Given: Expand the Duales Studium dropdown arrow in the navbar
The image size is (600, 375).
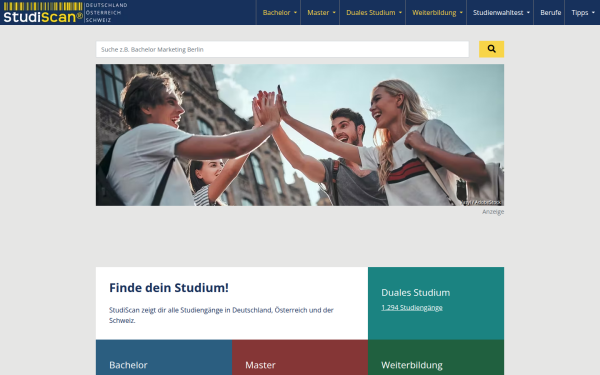Looking at the screenshot, I should (400, 13).
